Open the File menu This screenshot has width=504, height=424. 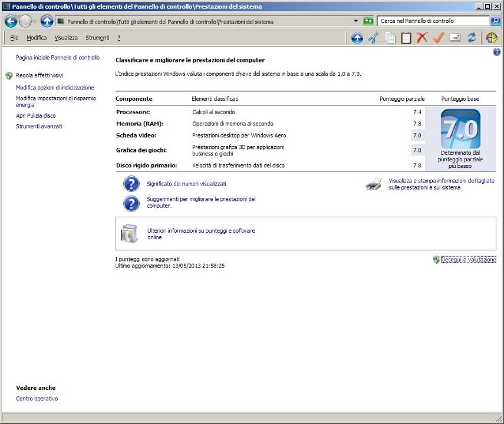coord(14,38)
